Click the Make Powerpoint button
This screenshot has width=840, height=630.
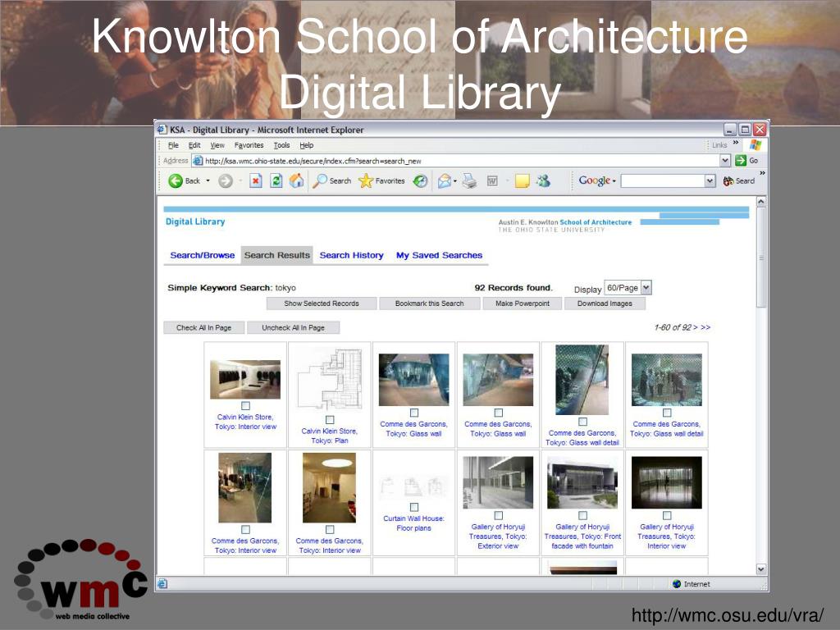(523, 304)
